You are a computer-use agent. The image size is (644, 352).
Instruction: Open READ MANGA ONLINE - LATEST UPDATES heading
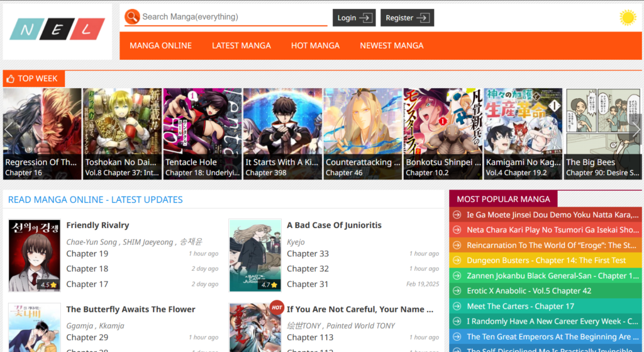point(96,200)
